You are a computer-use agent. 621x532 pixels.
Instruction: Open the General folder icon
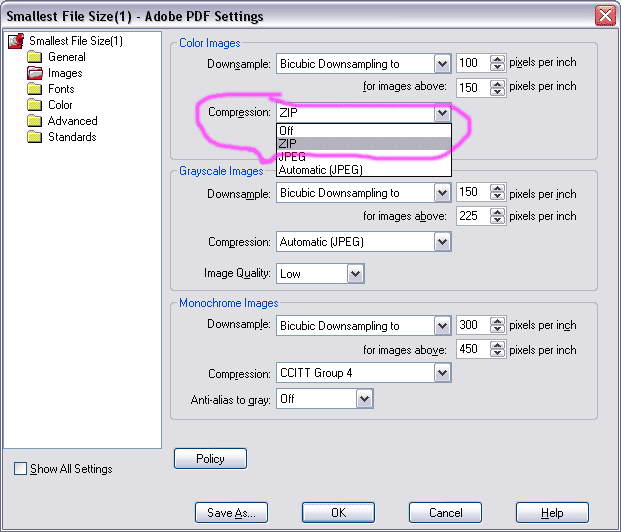[35, 57]
